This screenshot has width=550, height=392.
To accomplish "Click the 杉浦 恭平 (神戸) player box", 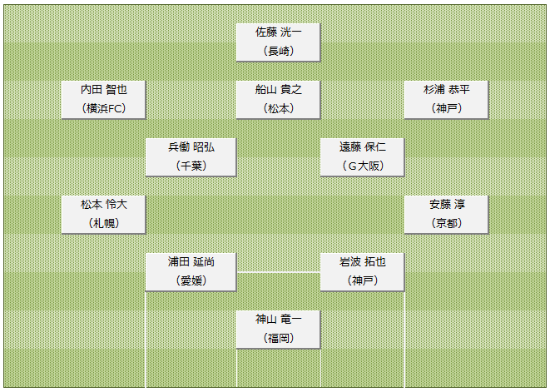I will 446,100.
